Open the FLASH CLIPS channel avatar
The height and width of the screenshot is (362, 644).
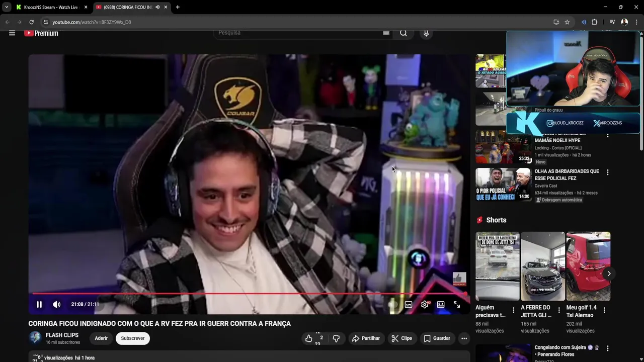pos(35,338)
